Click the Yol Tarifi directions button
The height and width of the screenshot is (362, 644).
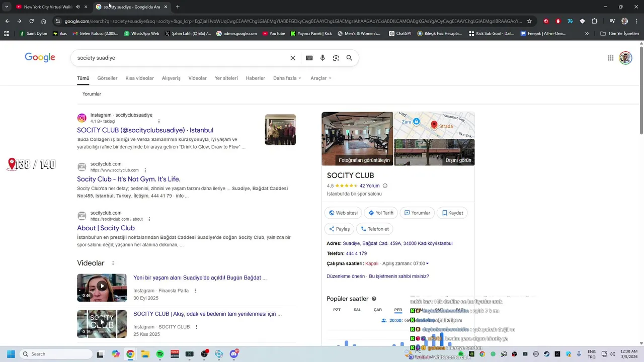click(x=381, y=213)
